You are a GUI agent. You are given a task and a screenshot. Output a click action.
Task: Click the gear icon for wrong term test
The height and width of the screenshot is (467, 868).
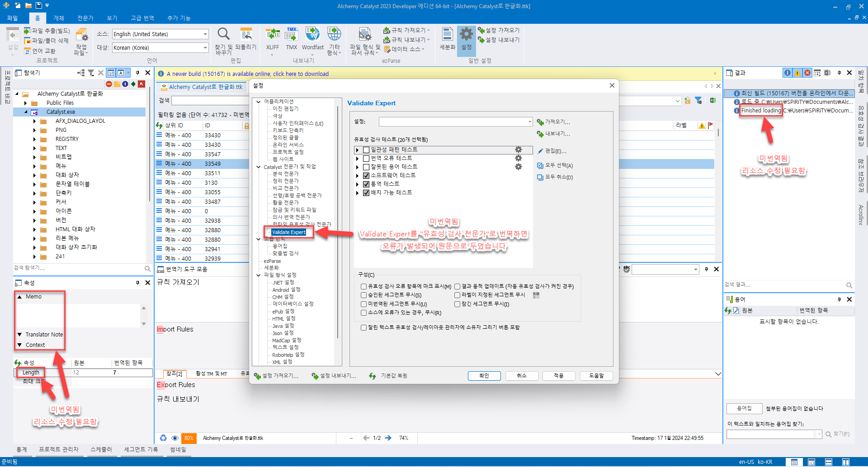519,167
